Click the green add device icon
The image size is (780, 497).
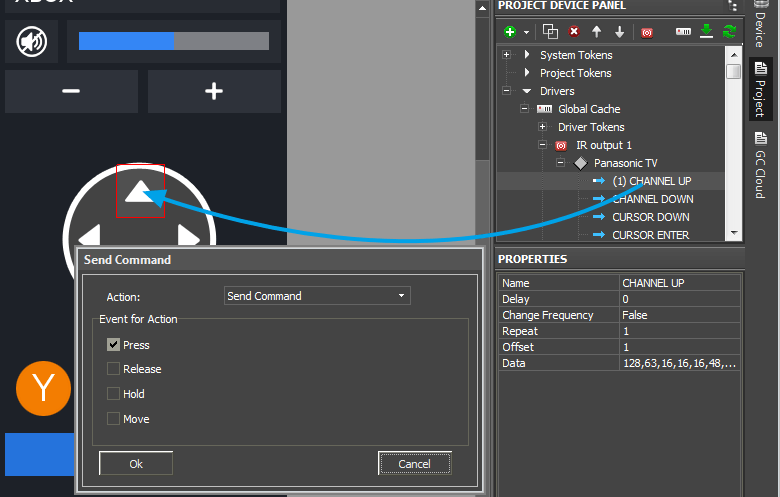[x=511, y=32]
